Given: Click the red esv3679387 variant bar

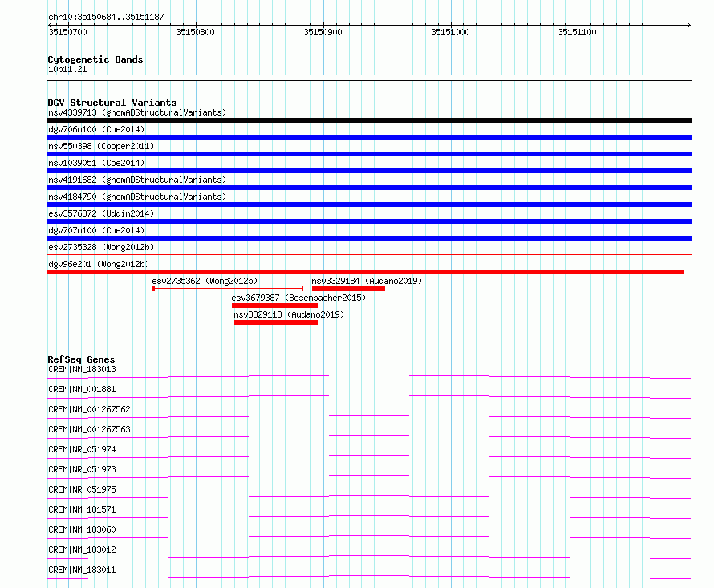Looking at the screenshot, I should pos(274,306).
